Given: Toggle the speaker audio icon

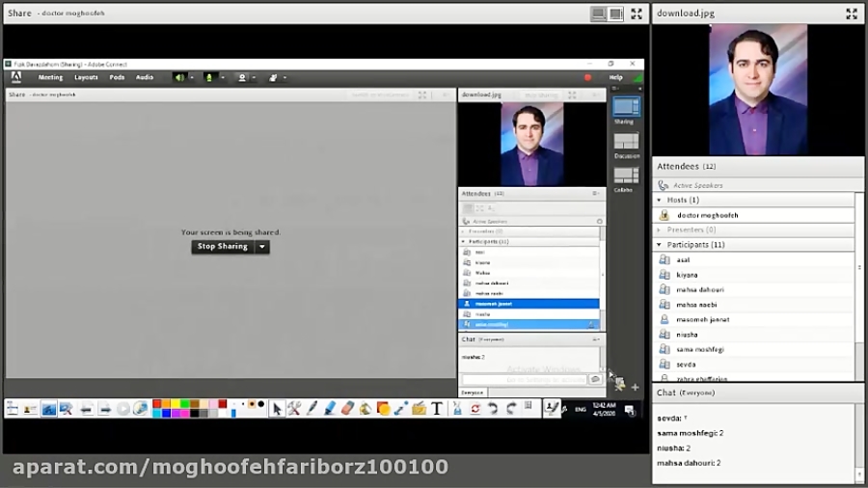Looking at the screenshot, I should tap(179, 77).
